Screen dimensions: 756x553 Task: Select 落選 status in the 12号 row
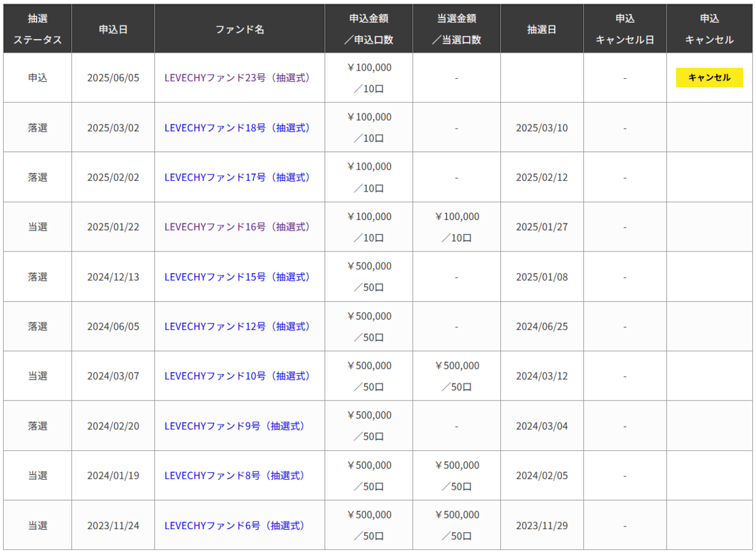[38, 327]
